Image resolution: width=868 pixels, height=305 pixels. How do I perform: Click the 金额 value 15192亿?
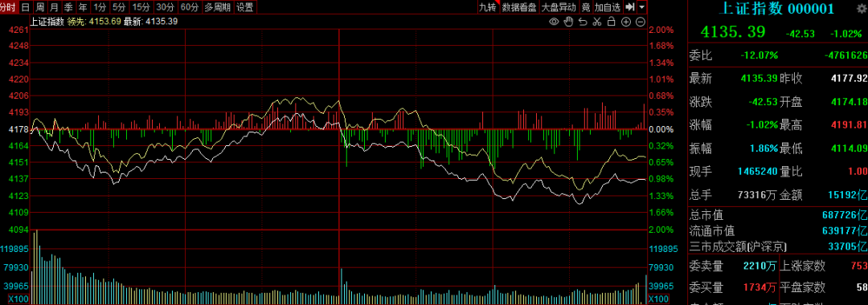click(x=847, y=195)
